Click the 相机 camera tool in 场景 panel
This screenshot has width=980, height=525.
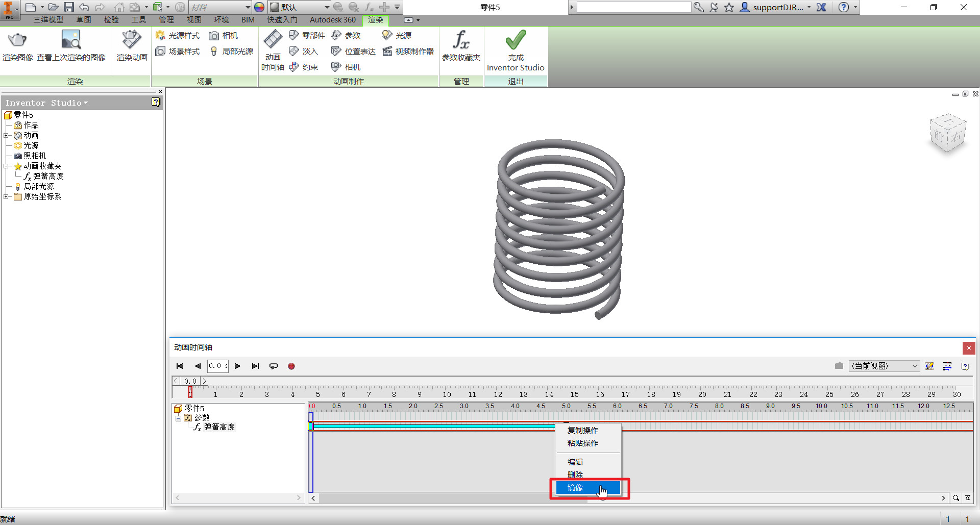[224, 35]
